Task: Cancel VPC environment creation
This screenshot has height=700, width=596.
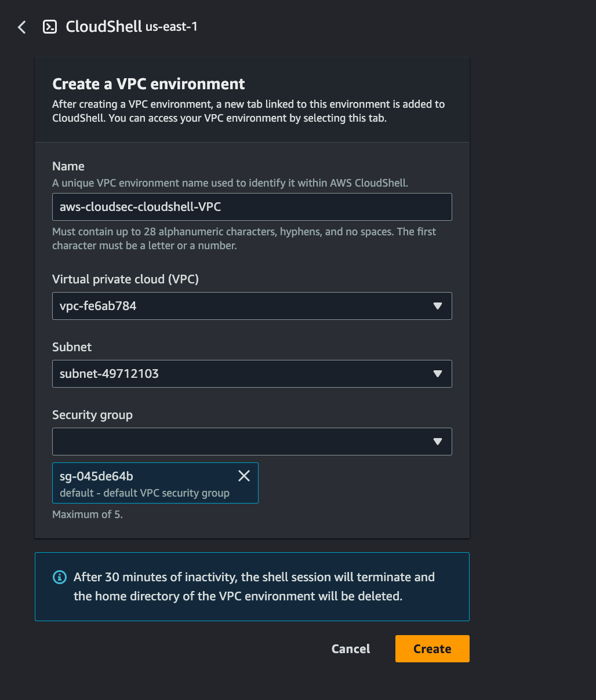Action: pos(351,649)
